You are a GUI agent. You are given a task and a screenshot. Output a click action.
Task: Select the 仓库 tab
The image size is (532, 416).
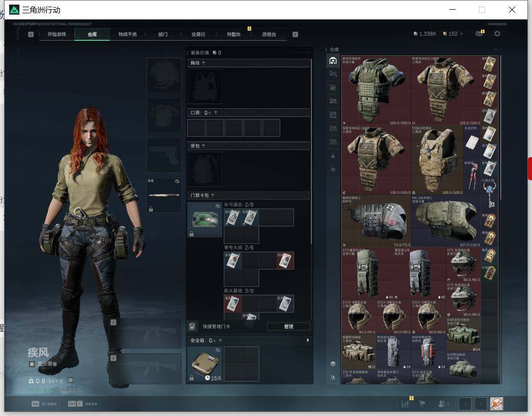(x=92, y=34)
